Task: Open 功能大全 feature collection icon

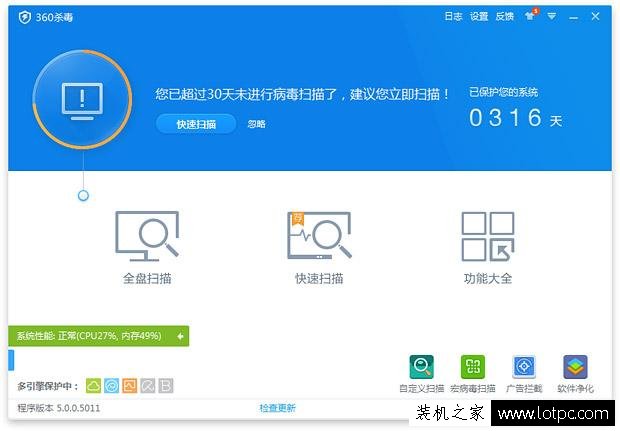Action: [x=488, y=236]
